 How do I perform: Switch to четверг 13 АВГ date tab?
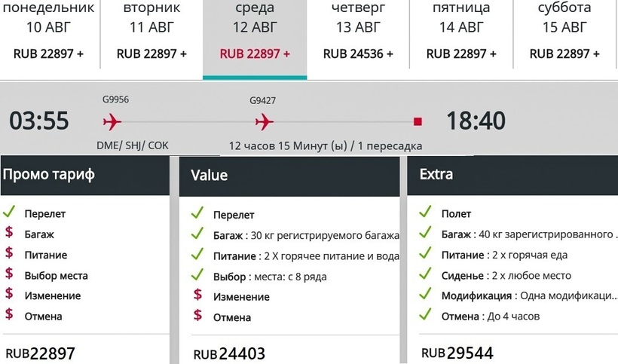click(358, 32)
